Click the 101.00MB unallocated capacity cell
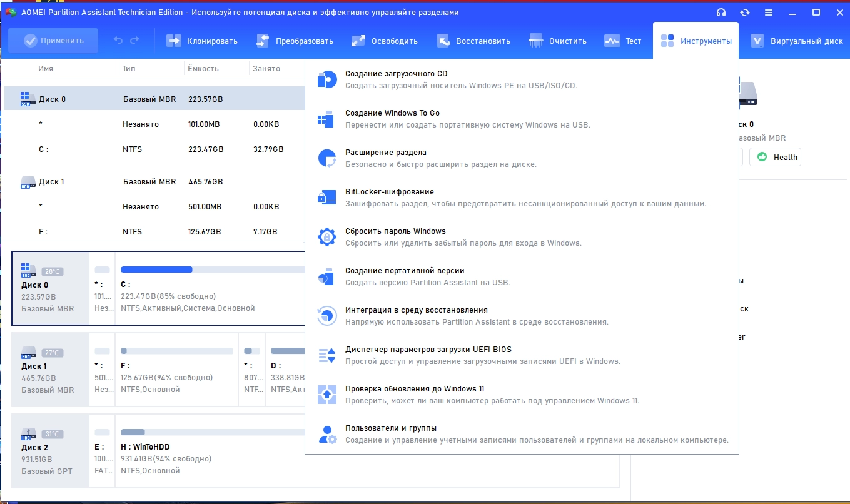 click(x=204, y=124)
